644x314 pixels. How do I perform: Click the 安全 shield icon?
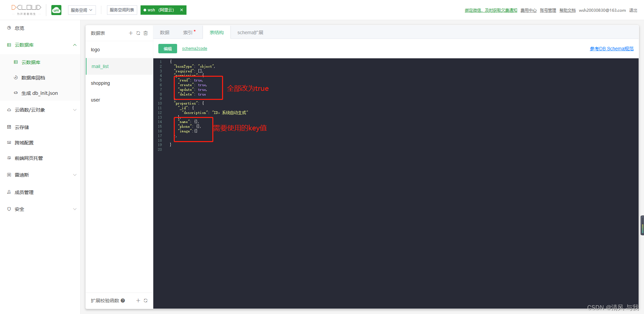click(9, 209)
